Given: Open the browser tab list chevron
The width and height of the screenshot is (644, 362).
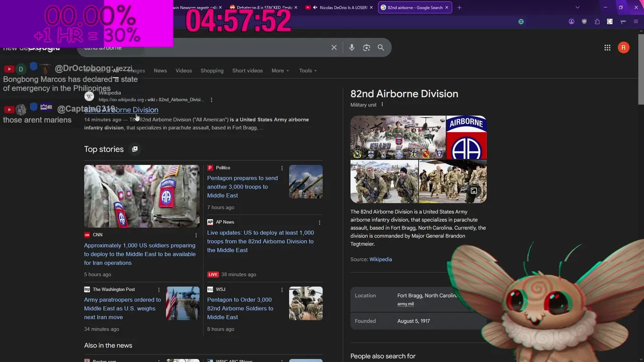Looking at the screenshot, I should (x=578, y=8).
